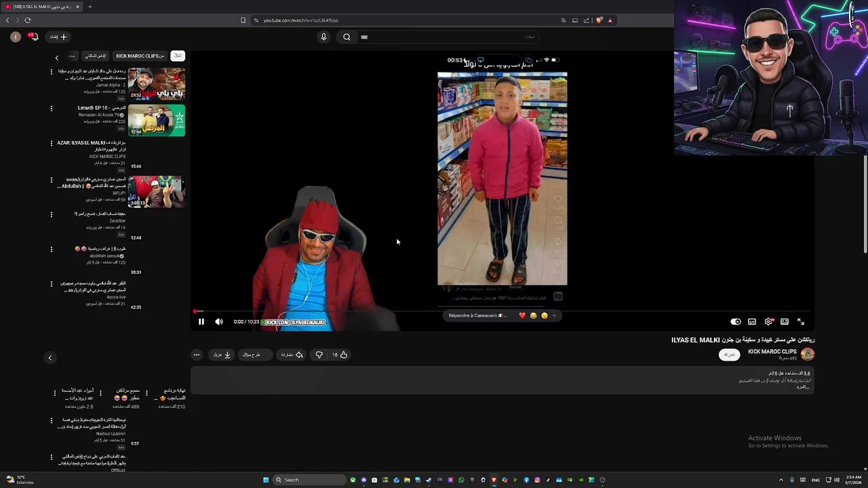868x488 pixels.
Task: Open the Create video plus button
Action: click(58, 37)
